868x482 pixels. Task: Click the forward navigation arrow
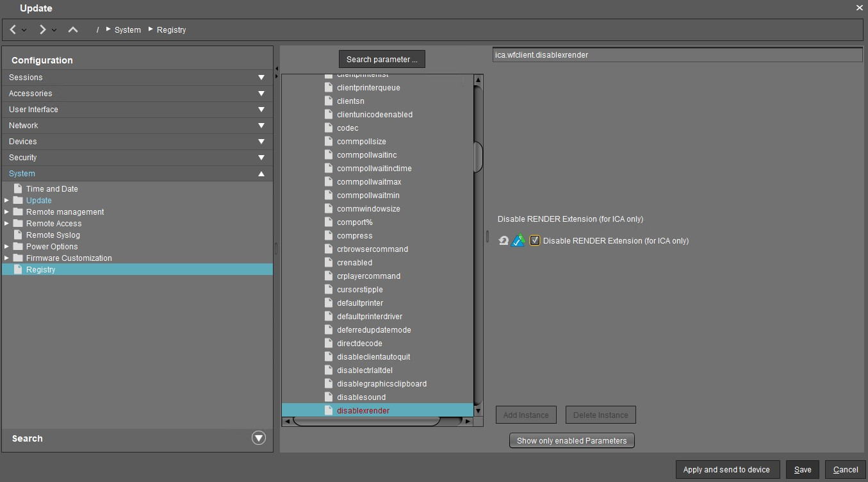(42, 29)
